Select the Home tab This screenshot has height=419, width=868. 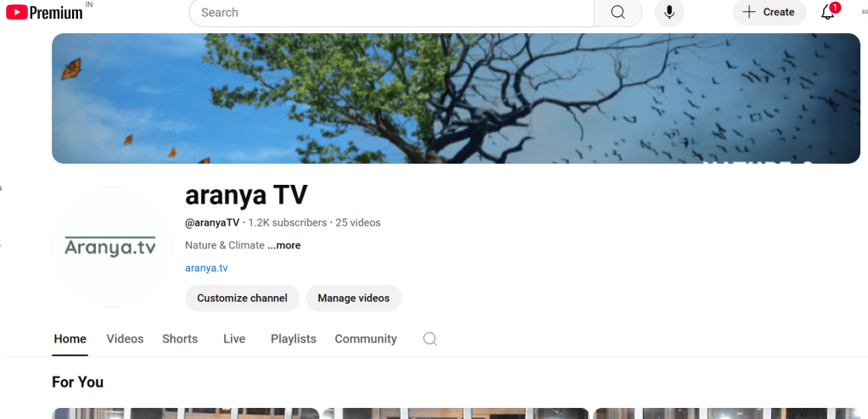point(70,339)
